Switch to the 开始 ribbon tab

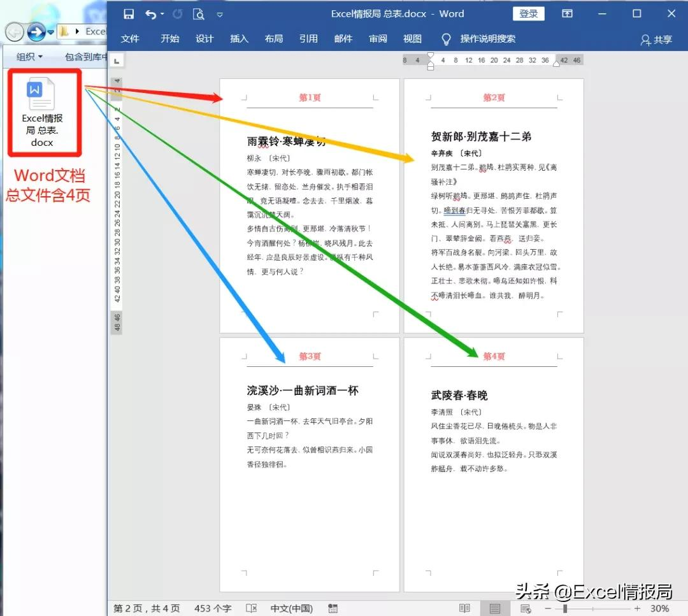tap(170, 39)
